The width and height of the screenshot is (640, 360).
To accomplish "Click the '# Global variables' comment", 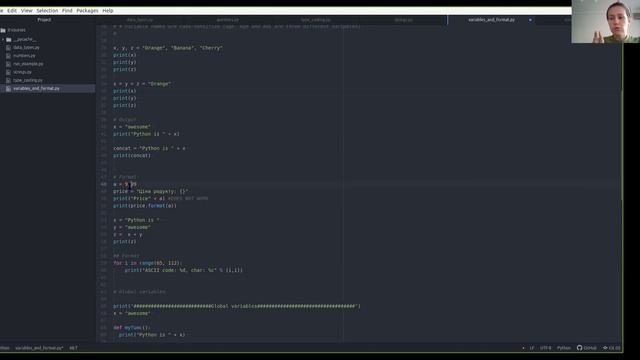I will coord(139,292).
